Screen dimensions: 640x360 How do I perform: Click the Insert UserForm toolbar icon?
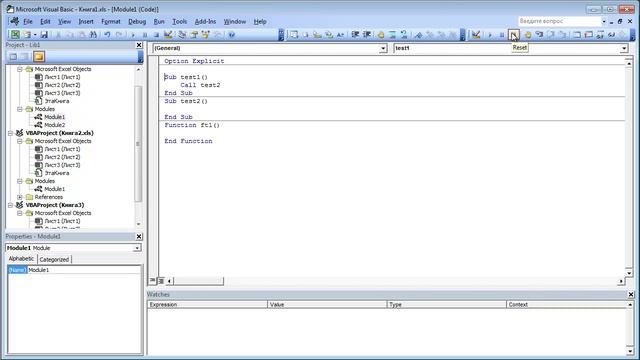coord(27,35)
